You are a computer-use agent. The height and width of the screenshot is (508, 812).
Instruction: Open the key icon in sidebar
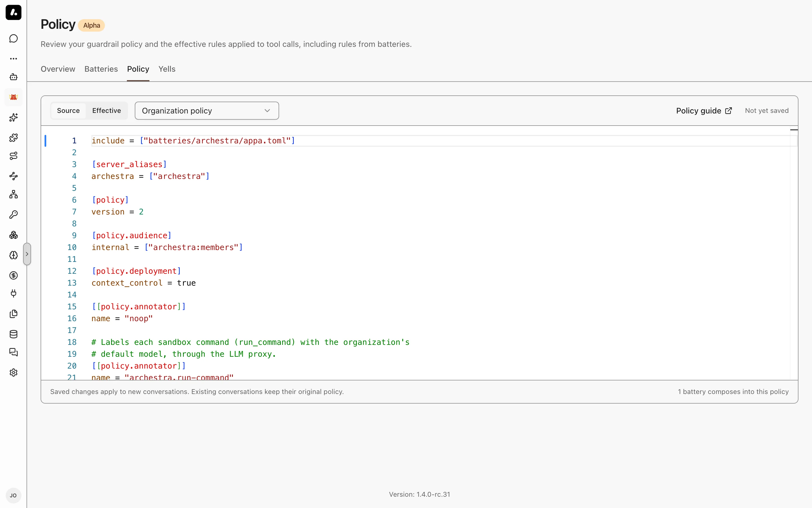[14, 215]
